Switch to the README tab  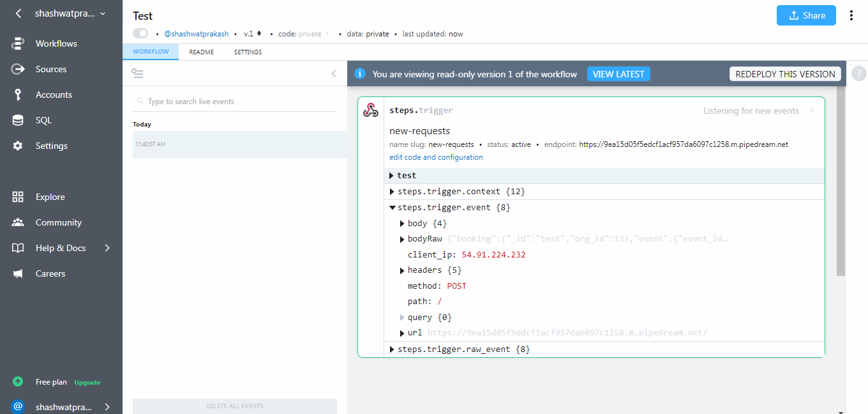(x=201, y=52)
